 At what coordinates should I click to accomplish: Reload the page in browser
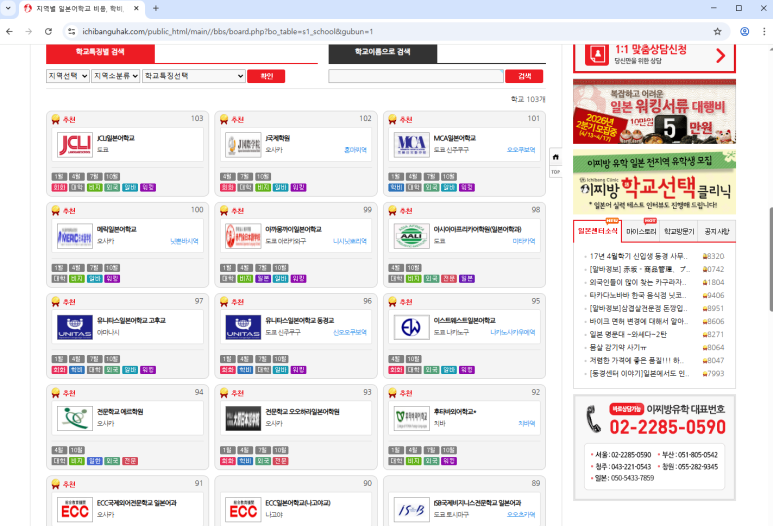coord(50,31)
